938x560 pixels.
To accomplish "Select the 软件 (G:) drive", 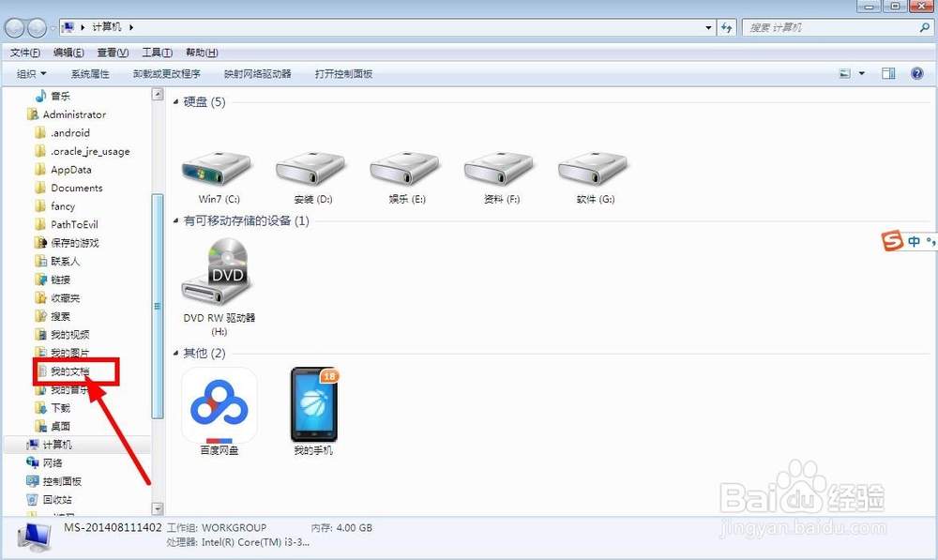I will pos(592,169).
